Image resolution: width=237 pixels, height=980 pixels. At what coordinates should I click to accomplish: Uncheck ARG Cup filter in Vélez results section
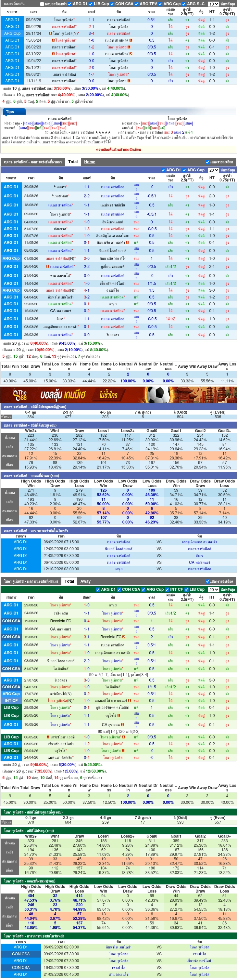184,170
